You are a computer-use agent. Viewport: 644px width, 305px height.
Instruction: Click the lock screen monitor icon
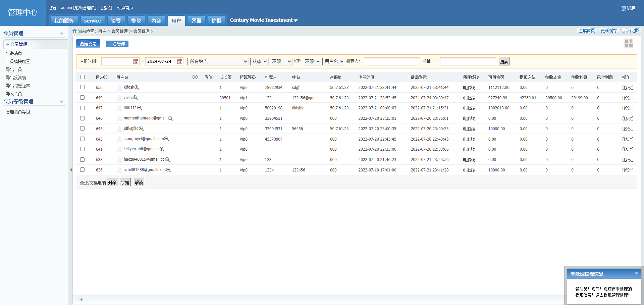(x=623, y=8)
